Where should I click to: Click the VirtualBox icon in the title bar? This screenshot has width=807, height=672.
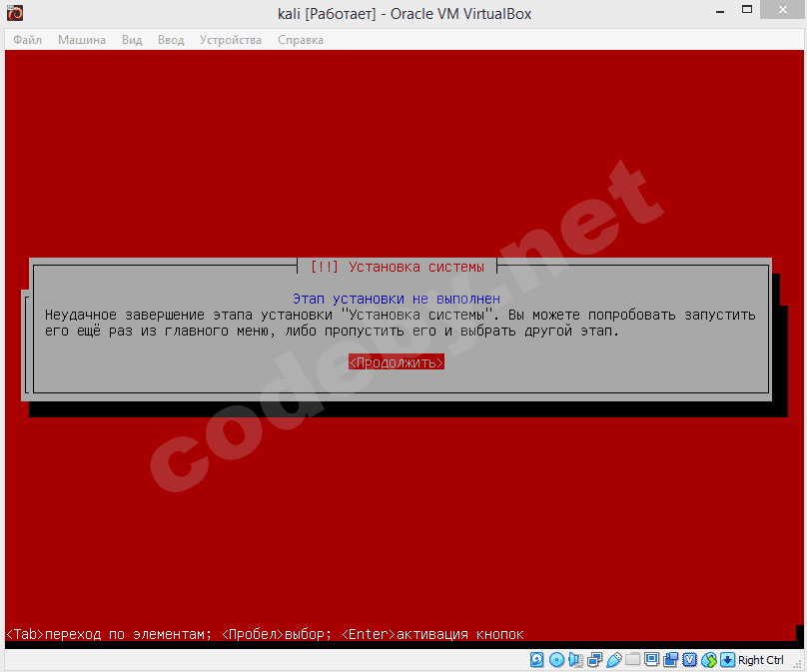pyautogui.click(x=15, y=13)
